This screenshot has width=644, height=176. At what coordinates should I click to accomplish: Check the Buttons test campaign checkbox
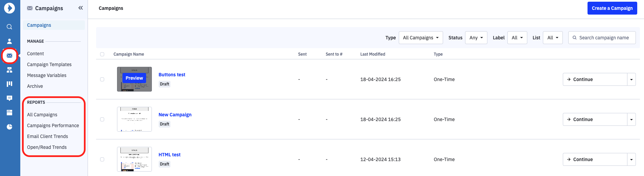click(102, 79)
